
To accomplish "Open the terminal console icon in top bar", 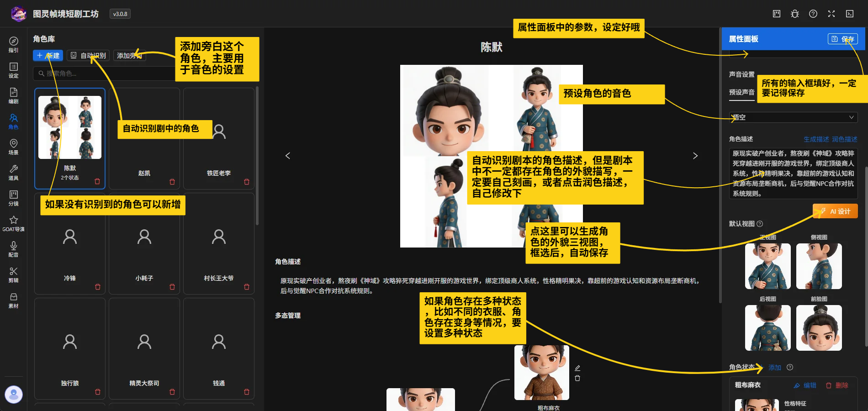I will 850,14.
